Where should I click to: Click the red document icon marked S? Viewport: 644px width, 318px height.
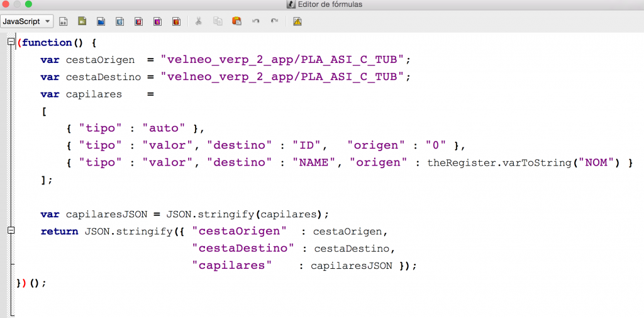177,21
